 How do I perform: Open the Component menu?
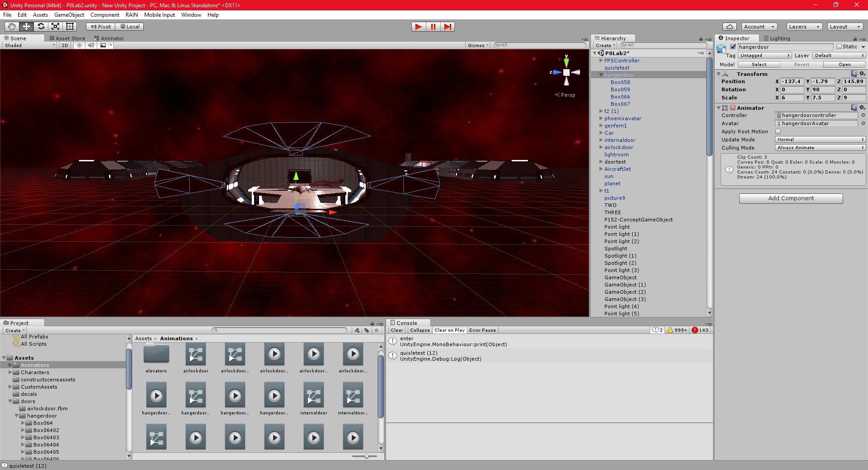[x=105, y=15]
